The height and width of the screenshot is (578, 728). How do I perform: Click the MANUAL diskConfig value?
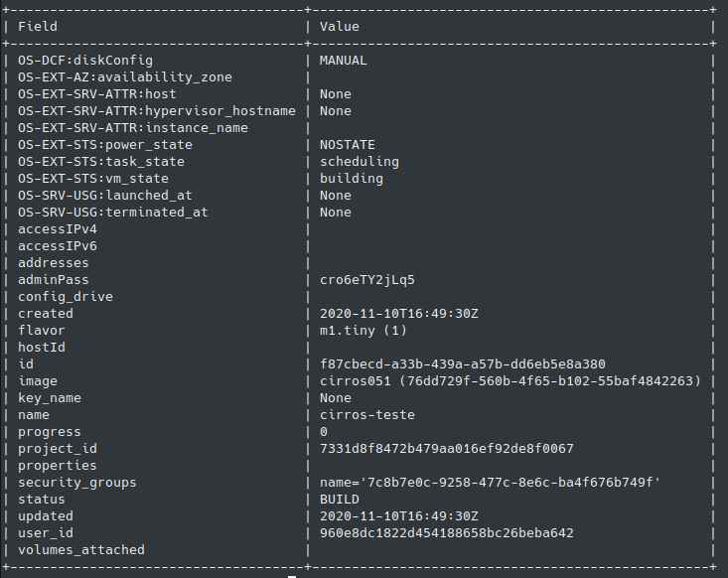coord(344,61)
